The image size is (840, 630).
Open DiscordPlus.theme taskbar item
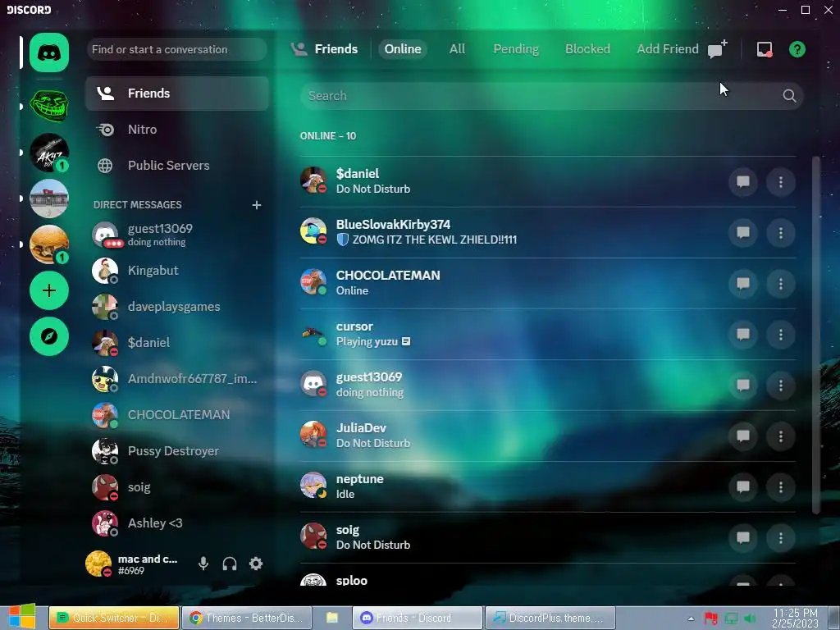[550, 618]
